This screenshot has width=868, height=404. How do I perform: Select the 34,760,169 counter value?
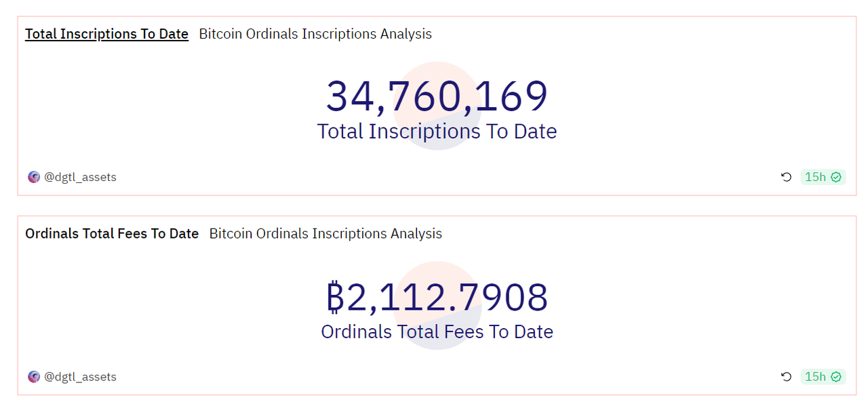pos(437,96)
